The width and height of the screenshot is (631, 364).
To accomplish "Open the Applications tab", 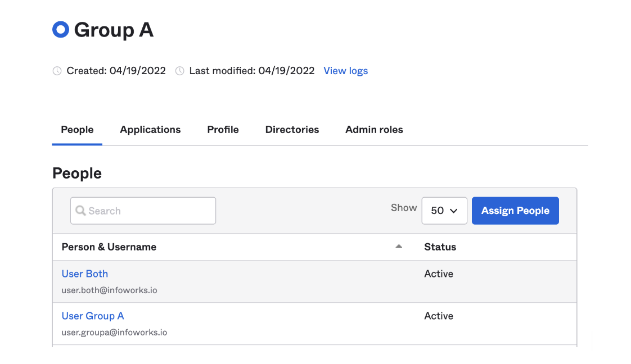I will coord(150,130).
